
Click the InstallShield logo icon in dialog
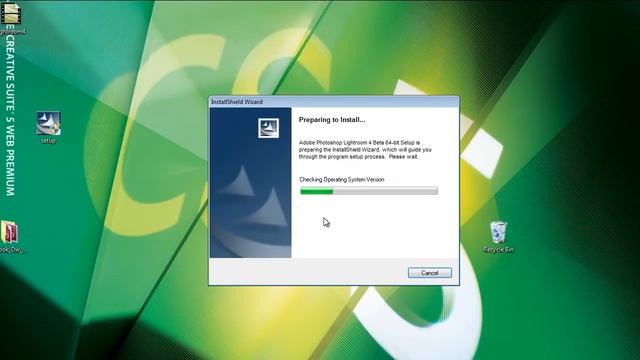[x=269, y=128]
